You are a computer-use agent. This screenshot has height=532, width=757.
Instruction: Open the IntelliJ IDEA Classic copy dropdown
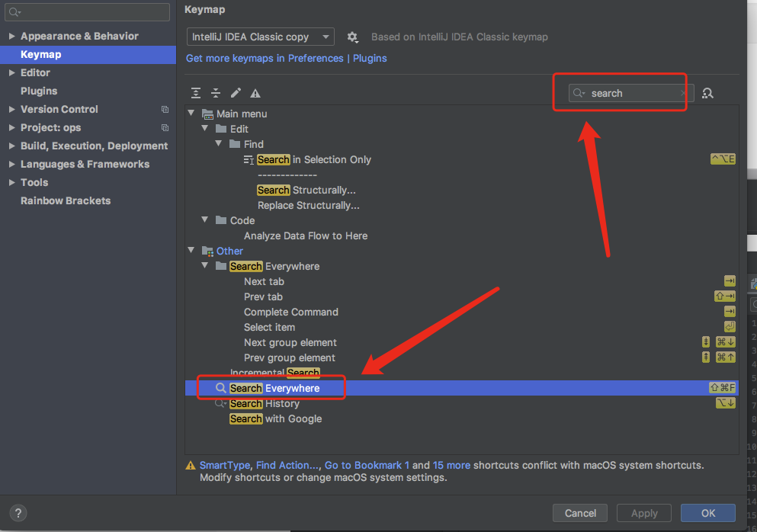tap(259, 37)
